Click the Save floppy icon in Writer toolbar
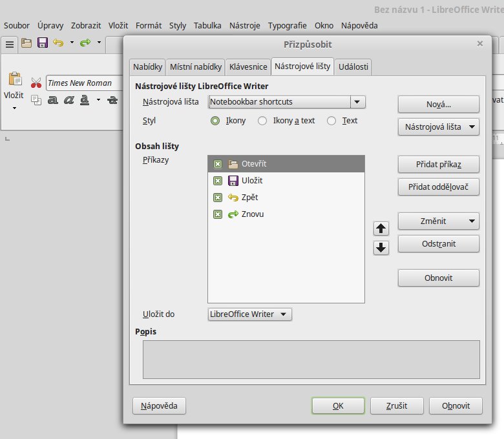 [x=43, y=43]
